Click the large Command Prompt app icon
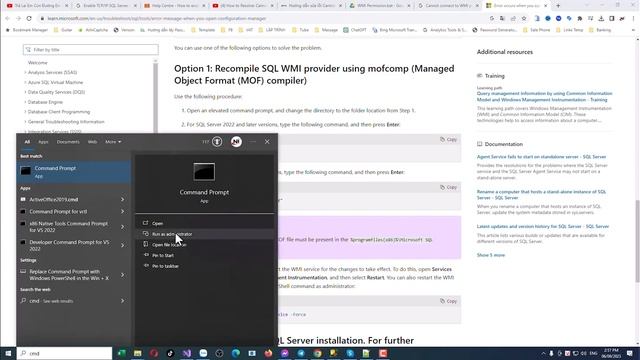The height and width of the screenshot is (360, 640). [x=204, y=172]
